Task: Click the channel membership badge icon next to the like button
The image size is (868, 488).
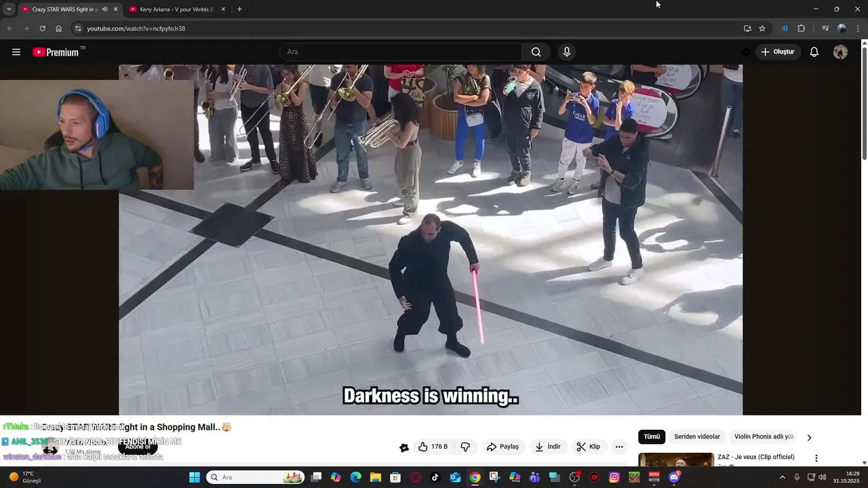Action: pos(404,447)
